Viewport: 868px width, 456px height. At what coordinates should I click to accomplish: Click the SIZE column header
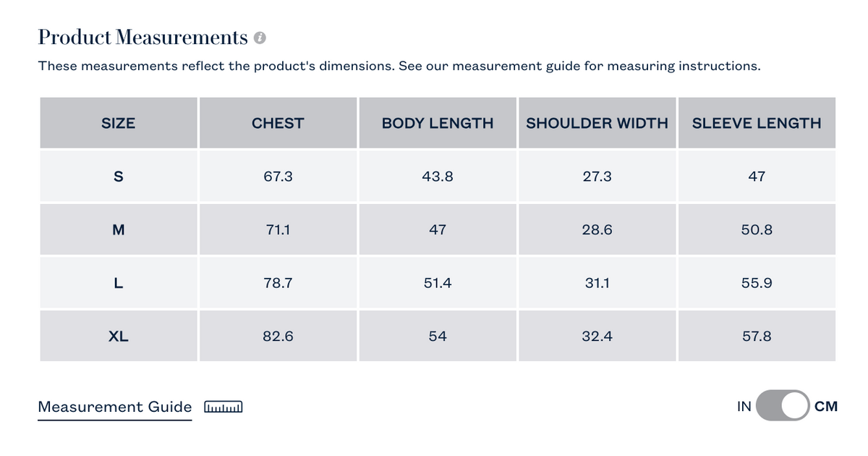tap(119, 123)
